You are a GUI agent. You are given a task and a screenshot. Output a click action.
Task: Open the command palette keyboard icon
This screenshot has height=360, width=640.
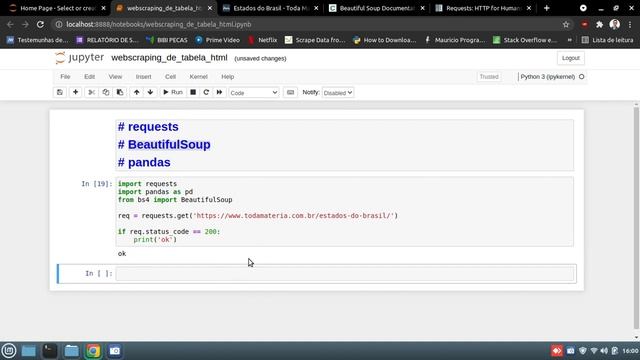click(x=290, y=93)
